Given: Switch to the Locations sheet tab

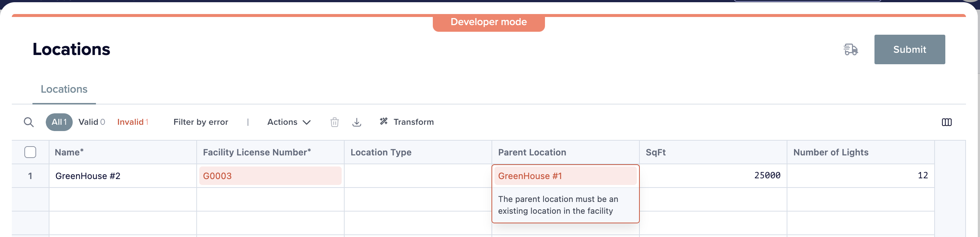Looking at the screenshot, I should pyautogui.click(x=64, y=89).
